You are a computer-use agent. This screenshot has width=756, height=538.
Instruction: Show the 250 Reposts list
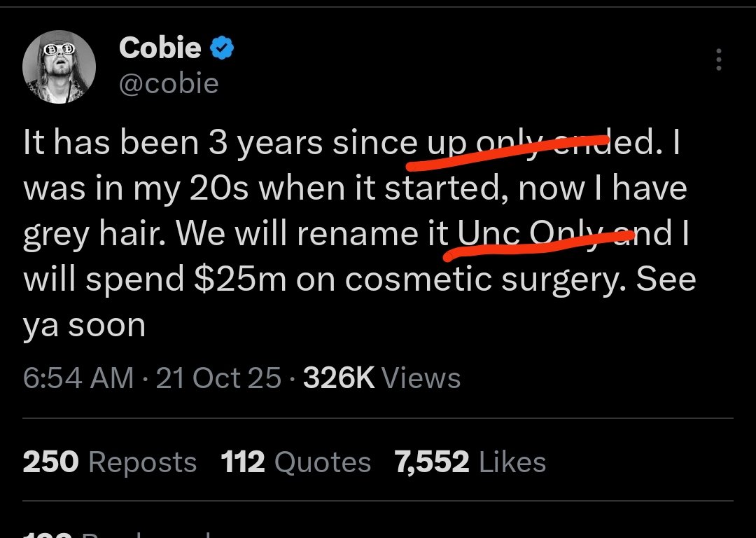pyautogui.click(x=110, y=462)
